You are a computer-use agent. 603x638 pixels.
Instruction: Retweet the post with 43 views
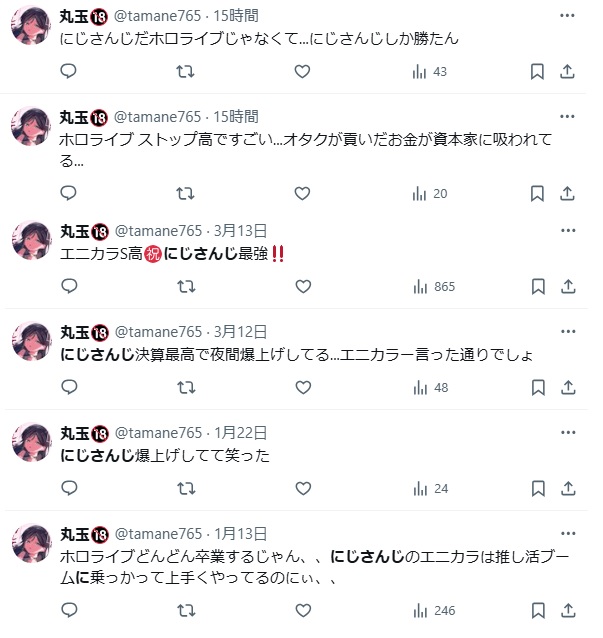pos(185,72)
